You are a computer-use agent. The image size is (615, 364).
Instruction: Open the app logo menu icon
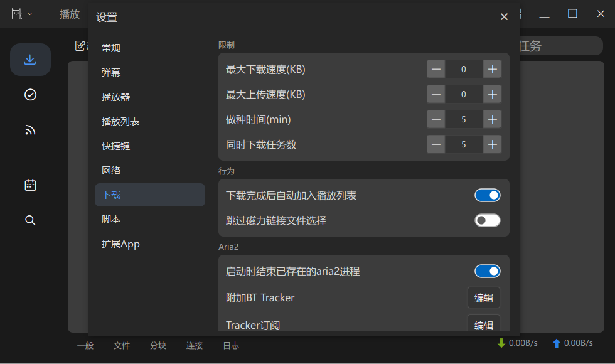coord(16,14)
